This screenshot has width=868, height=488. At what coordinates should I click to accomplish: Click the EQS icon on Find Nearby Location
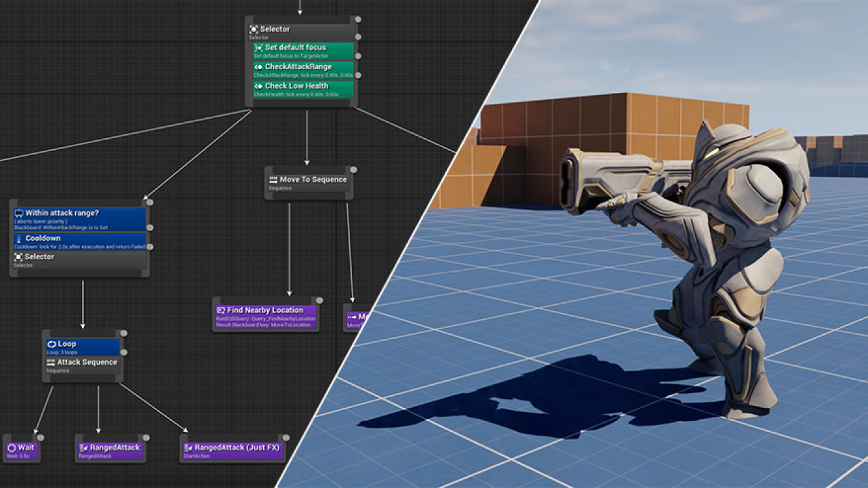tap(220, 310)
